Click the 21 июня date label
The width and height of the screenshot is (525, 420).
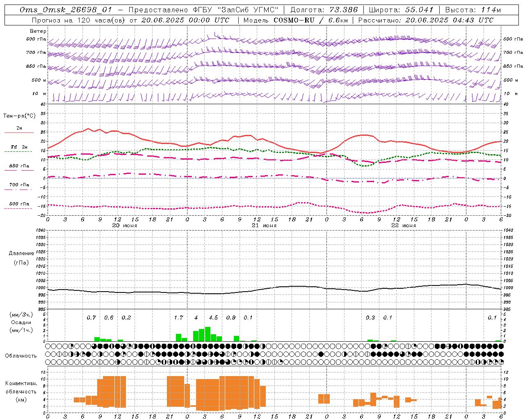pyautogui.click(x=264, y=226)
